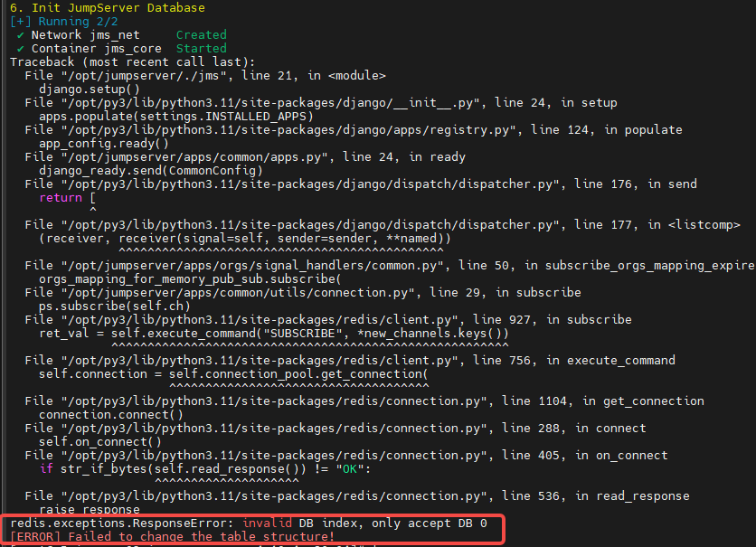Click the "(receiver, receiver(signal=self..." code line
756x547 pixels.
(245, 238)
